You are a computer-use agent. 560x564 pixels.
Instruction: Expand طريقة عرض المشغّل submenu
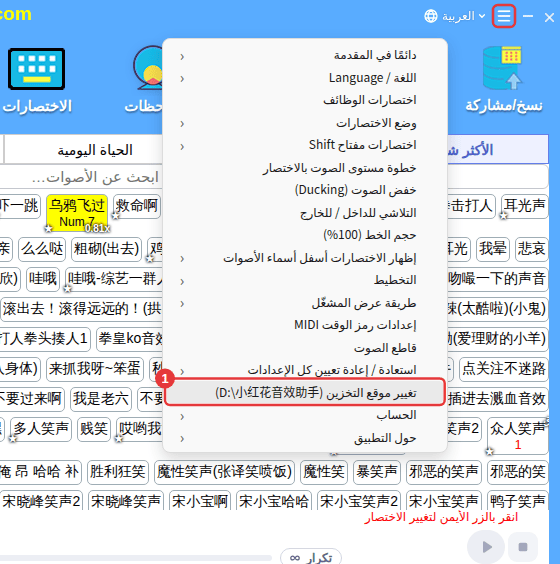click(x=305, y=303)
